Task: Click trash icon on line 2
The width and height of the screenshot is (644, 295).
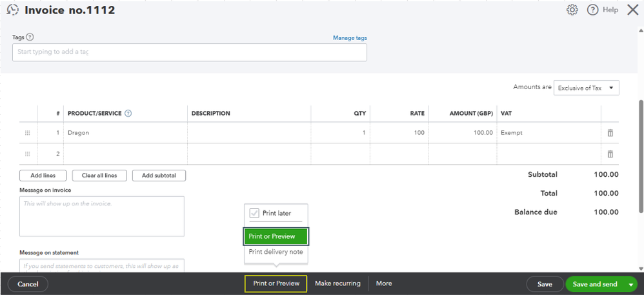Action: click(x=610, y=154)
